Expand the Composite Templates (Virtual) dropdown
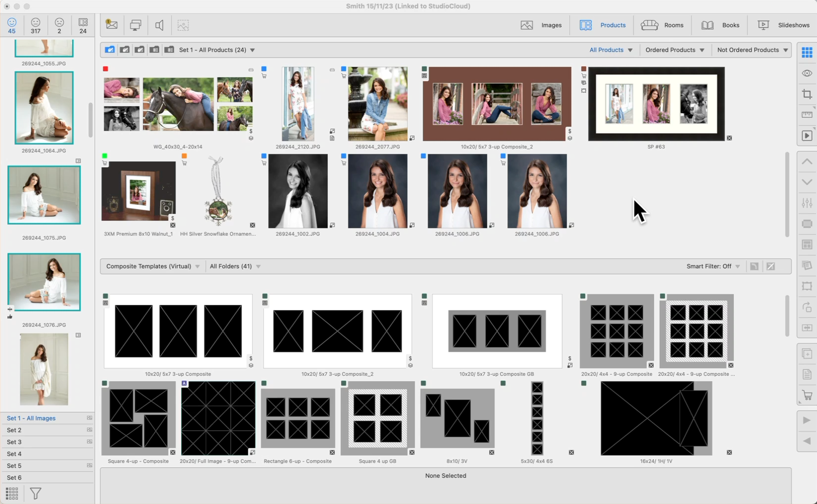Viewport: 817px width, 504px height. (153, 266)
